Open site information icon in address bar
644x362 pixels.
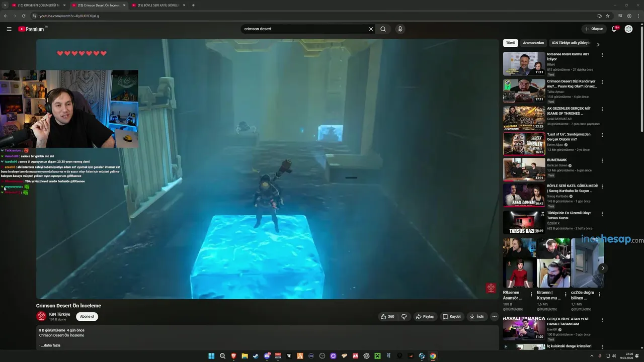(x=34, y=16)
